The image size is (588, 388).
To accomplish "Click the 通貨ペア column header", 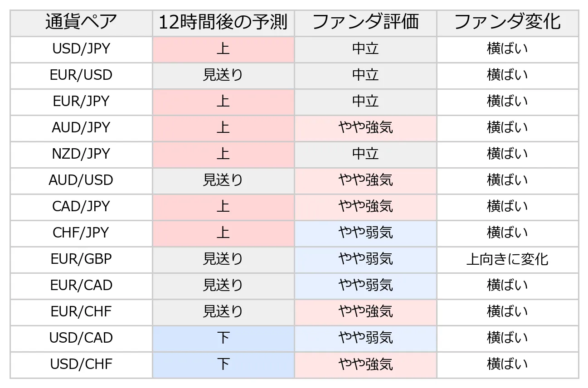I will click(x=81, y=23).
